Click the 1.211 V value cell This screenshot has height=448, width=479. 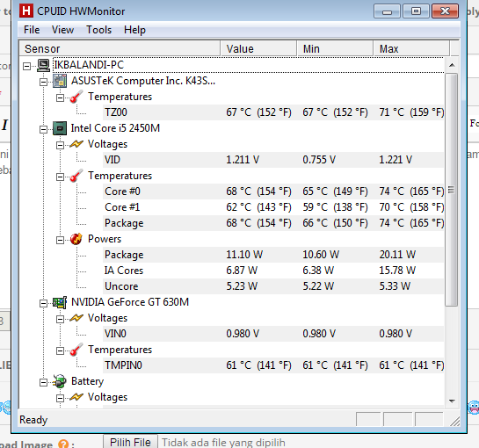[243, 160]
